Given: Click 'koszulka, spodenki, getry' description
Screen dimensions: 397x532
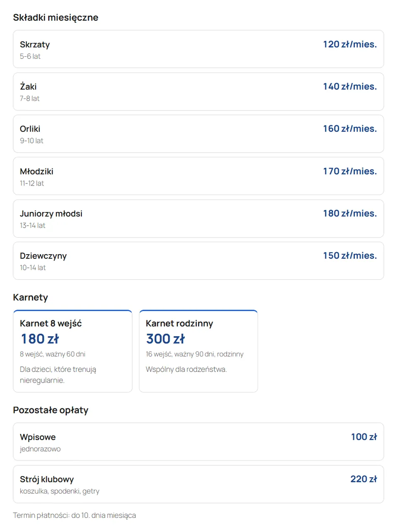Looking at the screenshot, I should point(60,491).
